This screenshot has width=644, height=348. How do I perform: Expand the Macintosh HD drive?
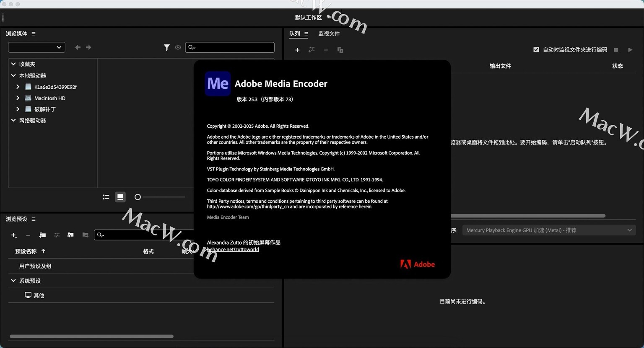(18, 98)
